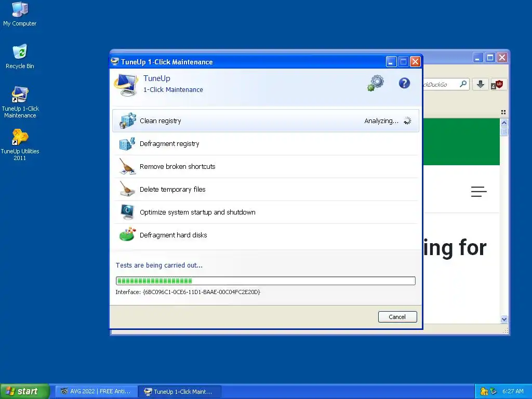532x399 pixels.
Task: Click the Interface GUID status line
Action: (x=188, y=292)
